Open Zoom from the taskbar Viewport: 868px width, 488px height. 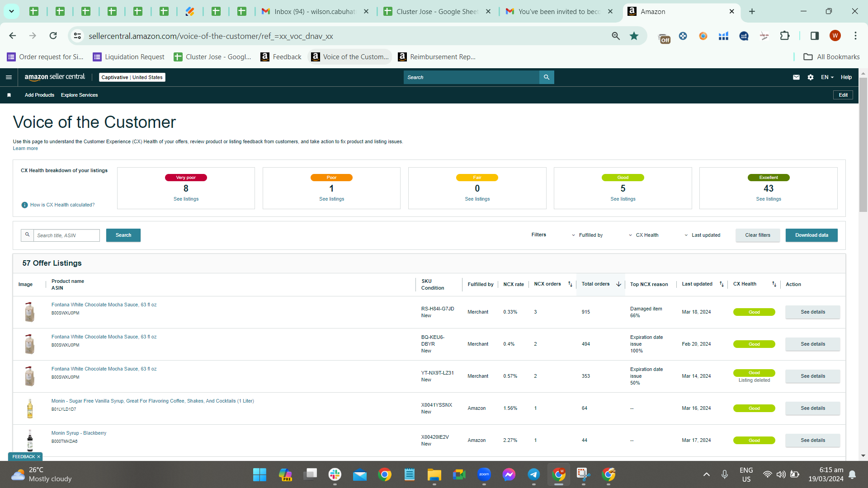tap(484, 474)
